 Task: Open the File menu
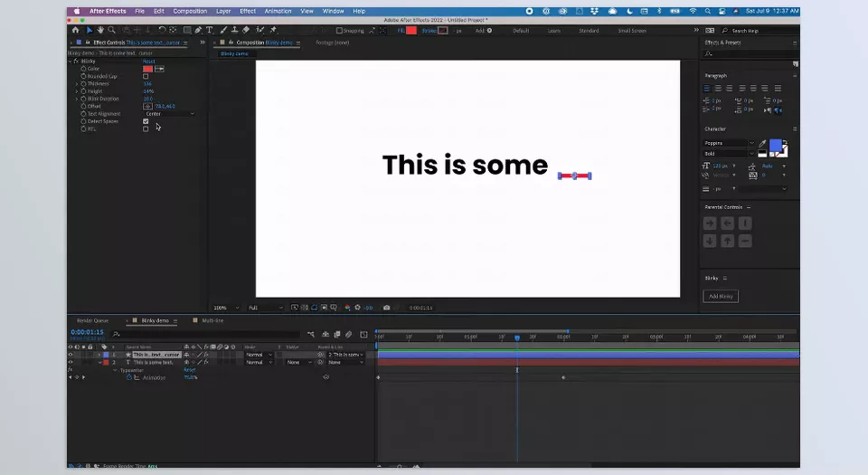(139, 11)
